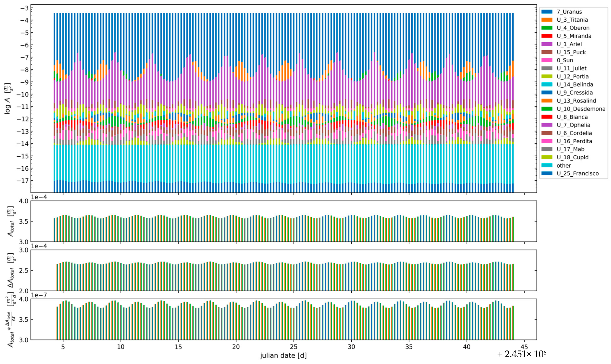Select the 'U_18_Cupid' legend label
611x364 pixels.
tap(572, 157)
